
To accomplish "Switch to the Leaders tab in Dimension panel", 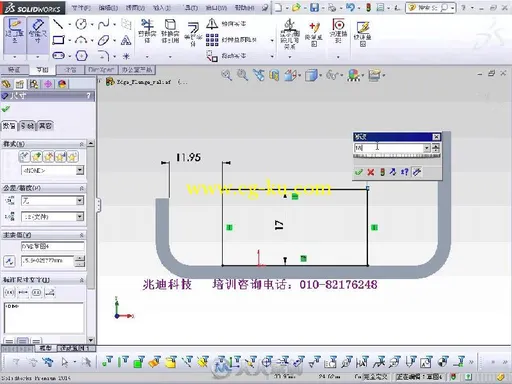I will pos(27,126).
